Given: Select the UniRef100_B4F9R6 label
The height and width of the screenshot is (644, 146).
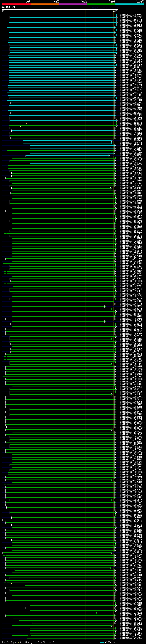Looking at the screenshot, I should coord(131,30).
